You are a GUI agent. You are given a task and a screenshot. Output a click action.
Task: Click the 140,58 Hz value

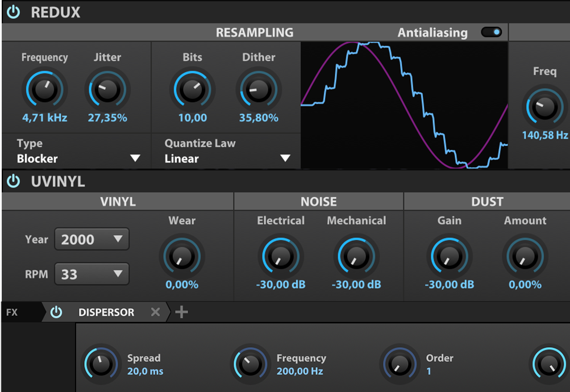pos(545,135)
